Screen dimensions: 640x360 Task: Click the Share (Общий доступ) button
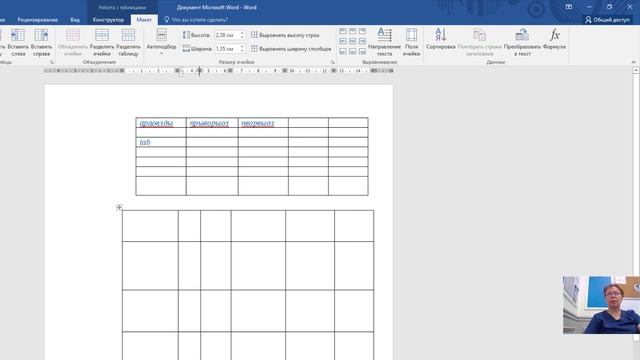607,20
